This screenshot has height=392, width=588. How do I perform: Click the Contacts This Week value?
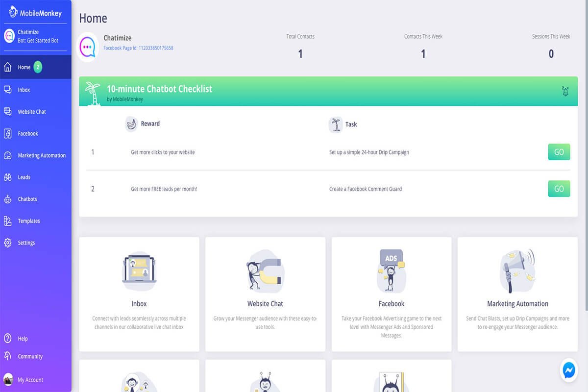click(423, 54)
